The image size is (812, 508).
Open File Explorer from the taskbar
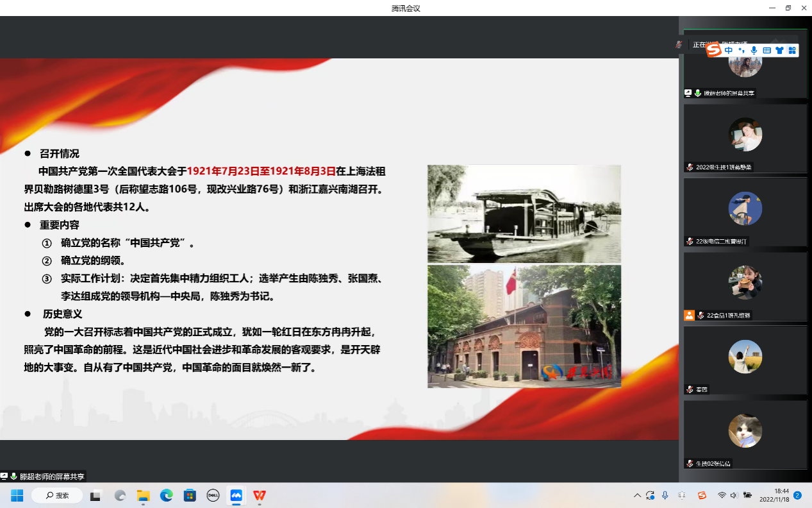tap(143, 495)
